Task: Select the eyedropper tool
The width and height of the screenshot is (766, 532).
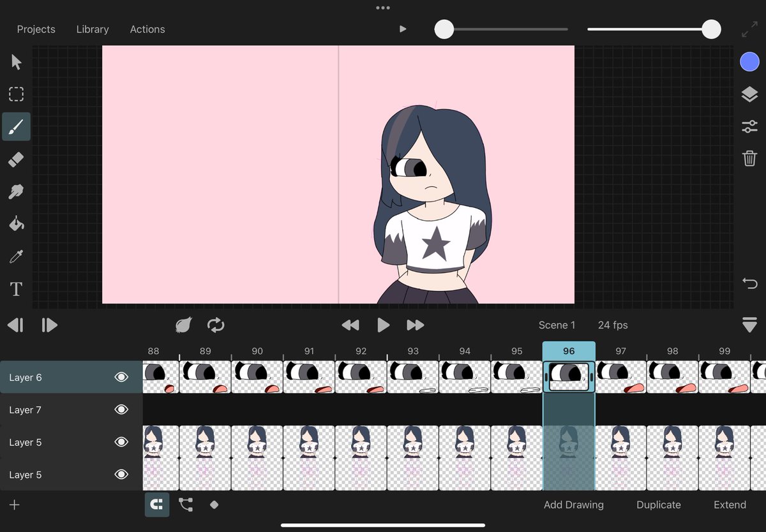Action: tap(16, 256)
